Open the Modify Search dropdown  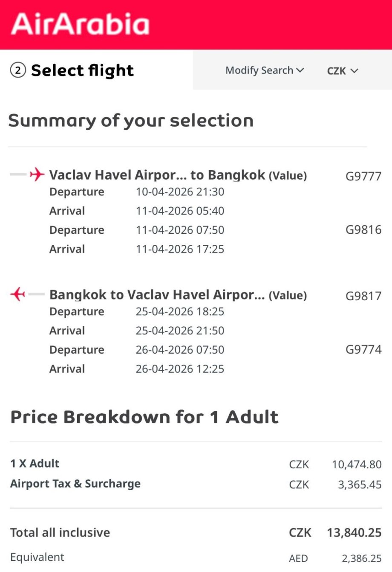(264, 70)
